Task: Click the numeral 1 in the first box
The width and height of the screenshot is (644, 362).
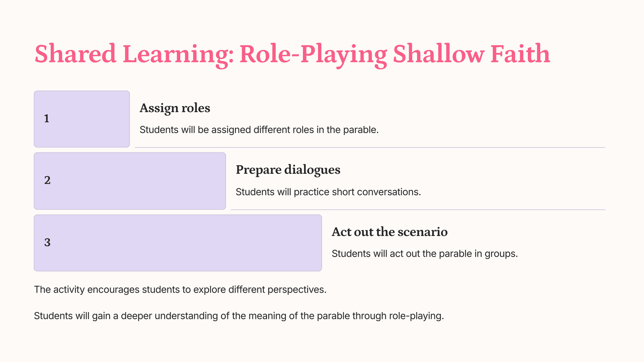Action: tap(47, 119)
